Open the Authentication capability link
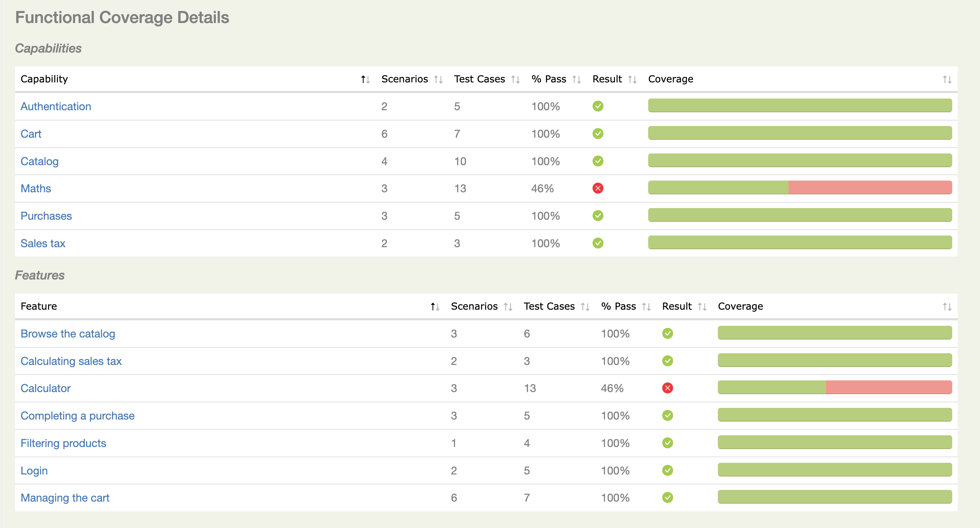 tap(56, 106)
